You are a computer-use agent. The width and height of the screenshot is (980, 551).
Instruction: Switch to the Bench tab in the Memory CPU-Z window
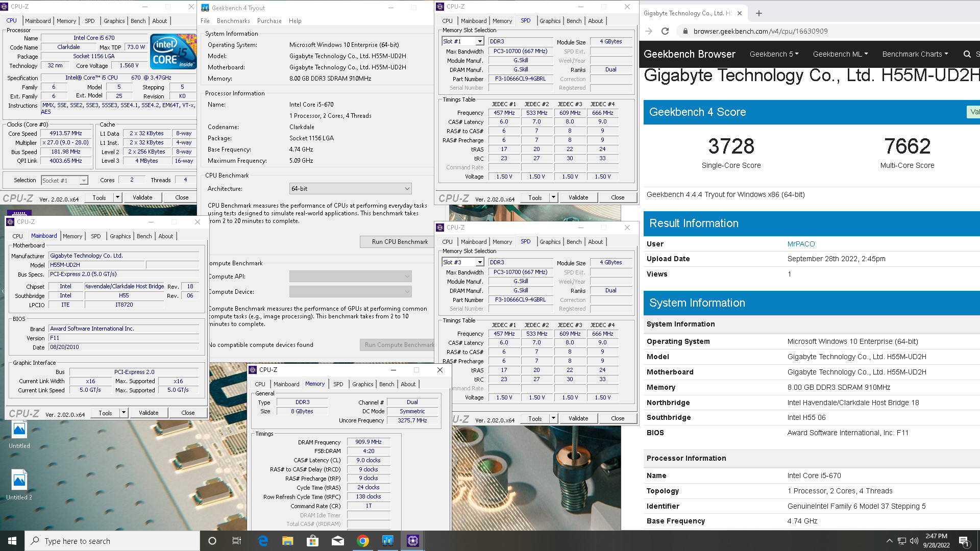386,384
